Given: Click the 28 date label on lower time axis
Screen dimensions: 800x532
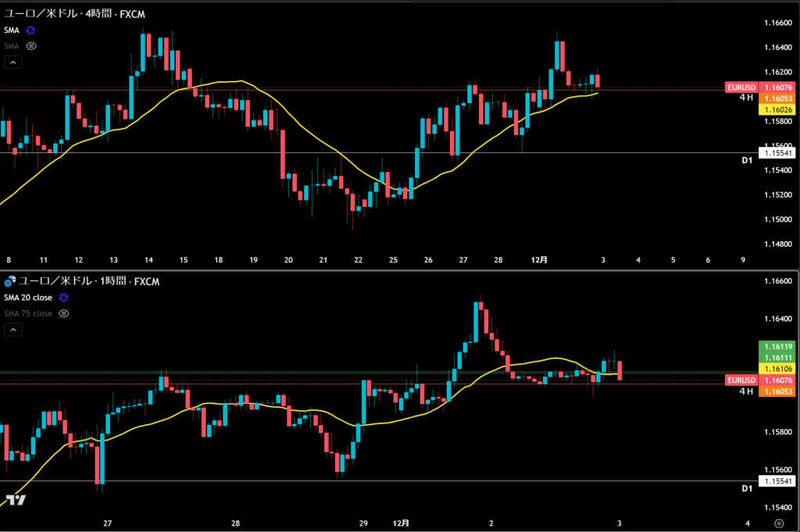Looking at the screenshot, I should coord(235,523).
